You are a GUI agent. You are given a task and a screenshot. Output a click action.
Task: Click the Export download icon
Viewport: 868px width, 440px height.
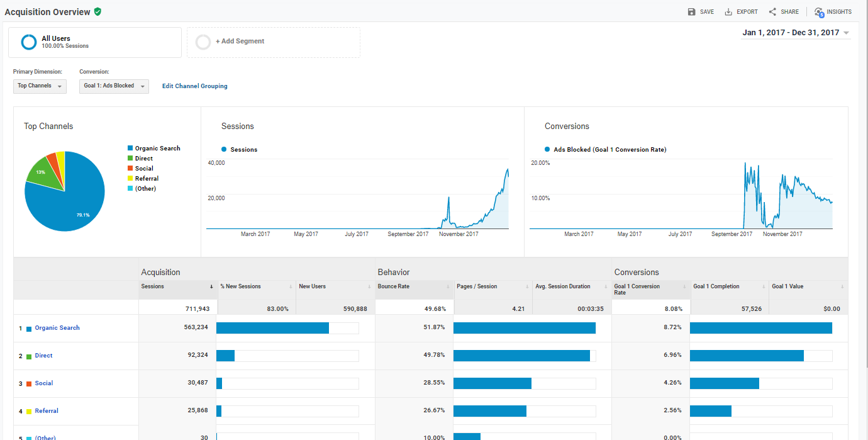tap(728, 12)
